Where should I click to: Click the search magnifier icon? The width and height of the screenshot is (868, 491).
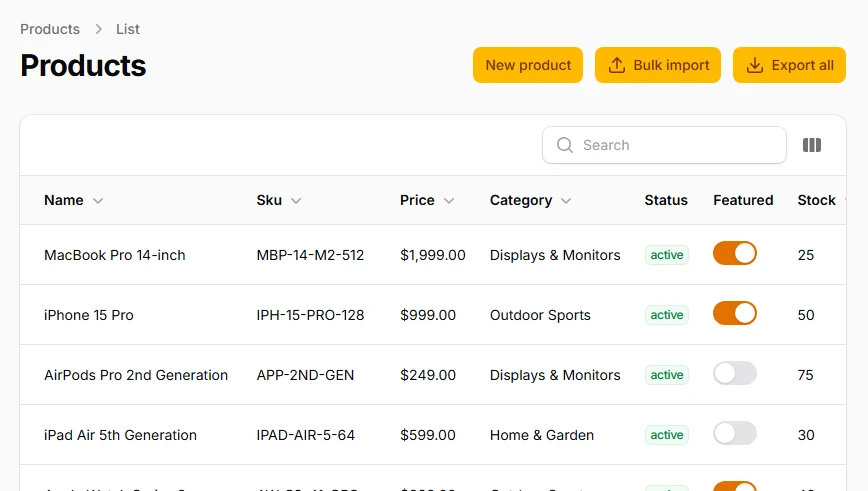coord(565,145)
